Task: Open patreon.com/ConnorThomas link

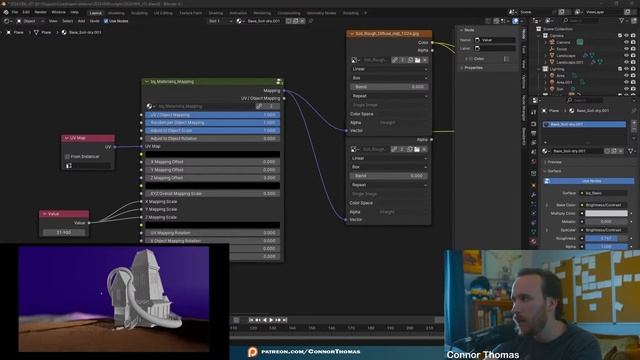Action: click(310, 351)
